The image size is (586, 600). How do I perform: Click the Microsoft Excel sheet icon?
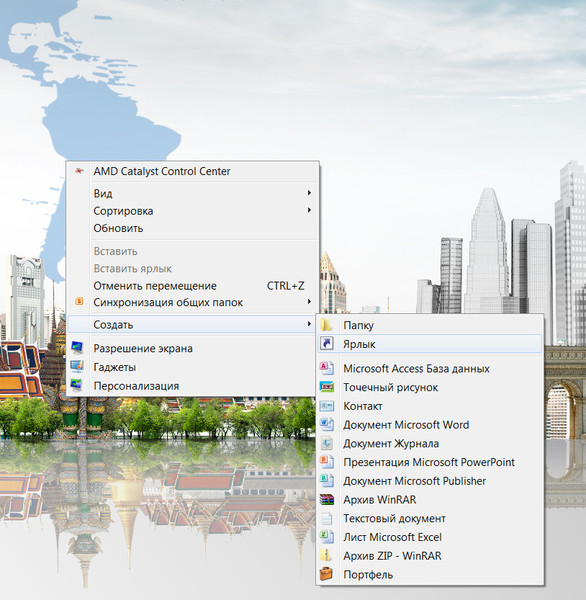click(326, 537)
